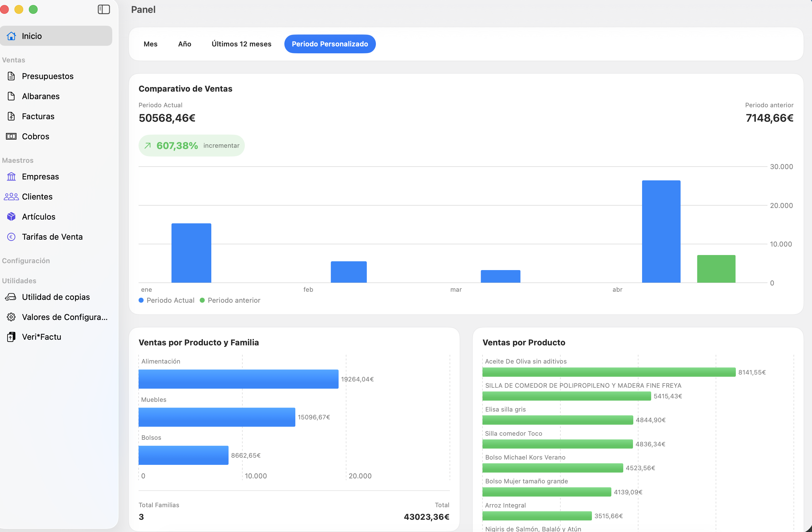Toggle the sidebar visibility button

coord(104,9)
